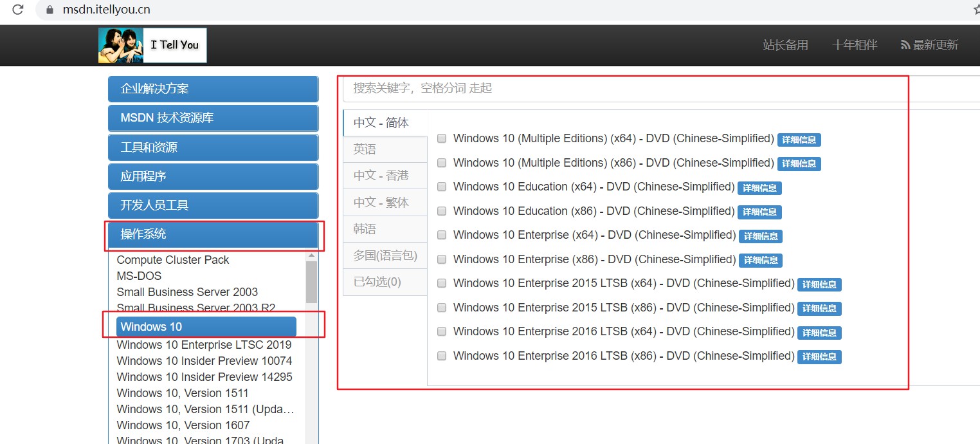Open the 已勾选(0) tab
The width and height of the screenshot is (980, 444).
385,282
